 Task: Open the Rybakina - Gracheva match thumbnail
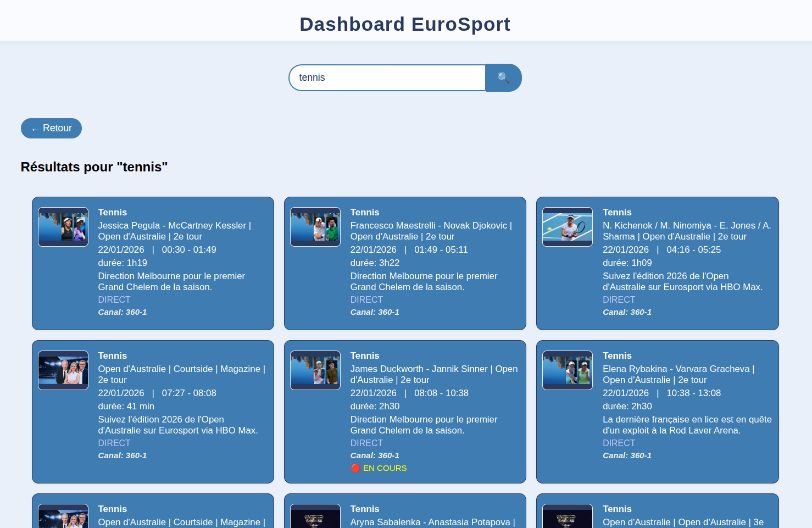[x=568, y=370]
